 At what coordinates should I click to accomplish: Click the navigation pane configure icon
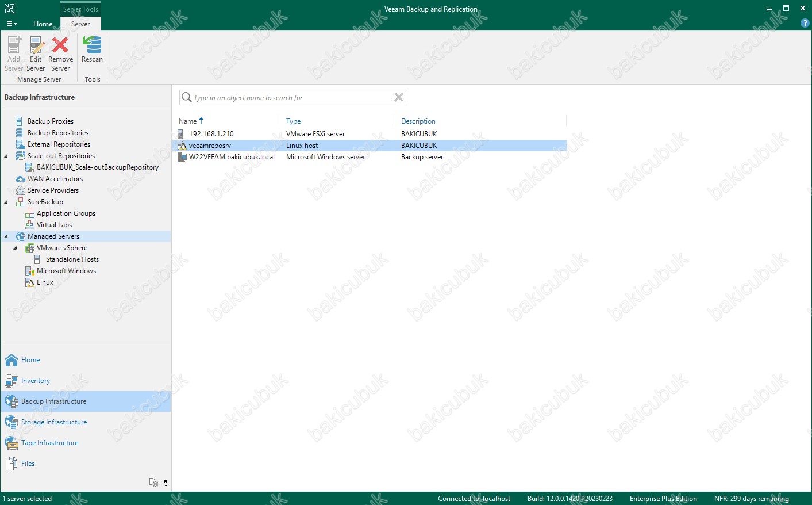[x=153, y=483]
